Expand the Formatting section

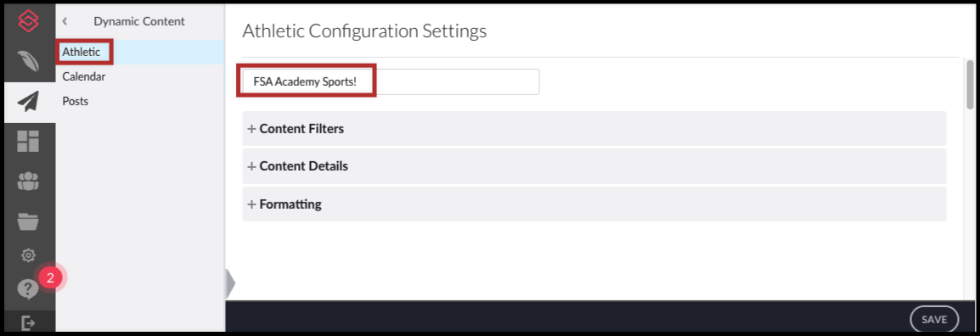pos(594,204)
